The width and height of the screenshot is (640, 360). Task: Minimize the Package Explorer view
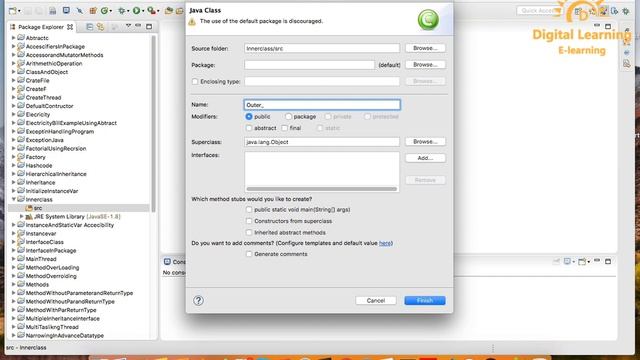pyautogui.click(x=138, y=27)
